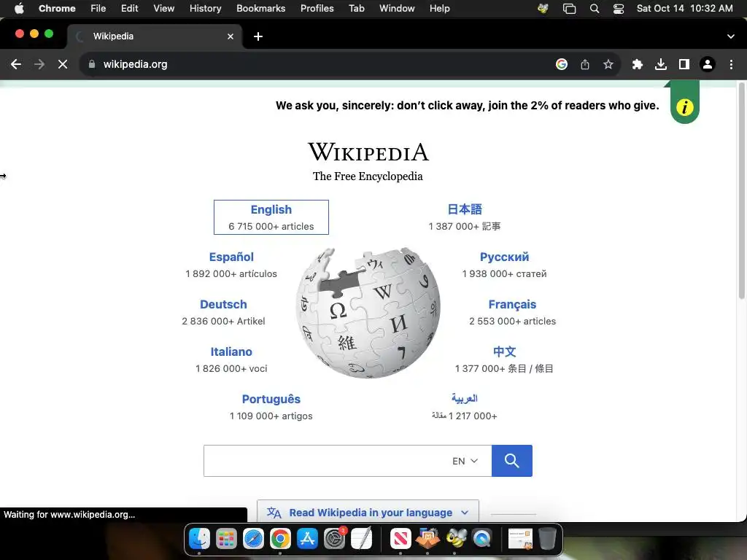
Task: Open Launchpad from the Dock
Action: click(x=226, y=539)
